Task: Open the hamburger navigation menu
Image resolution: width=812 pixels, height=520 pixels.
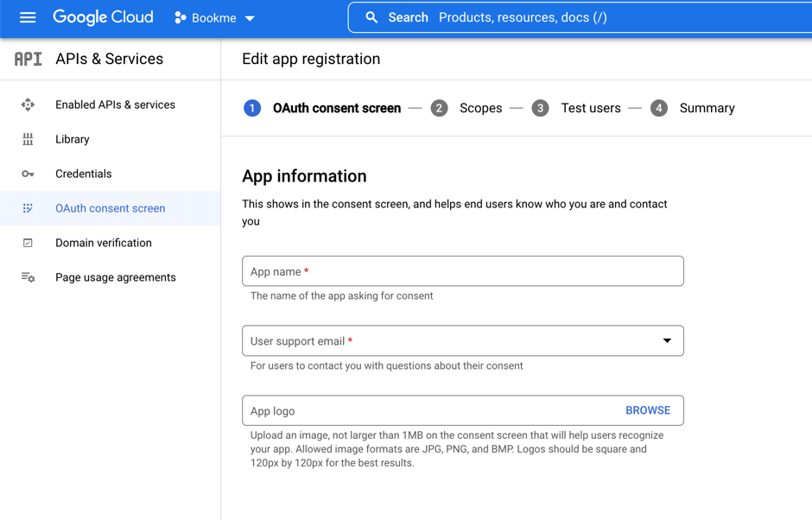Action: pyautogui.click(x=28, y=17)
